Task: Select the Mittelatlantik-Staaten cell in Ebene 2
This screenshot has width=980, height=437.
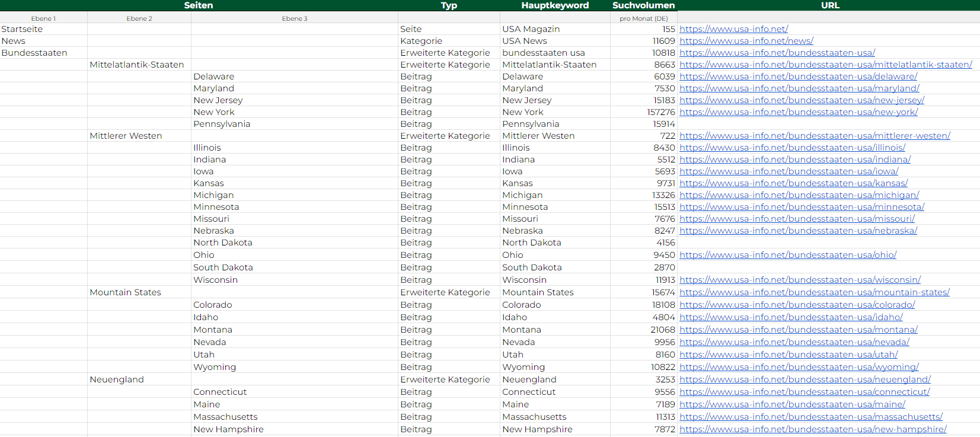Action: 139,65
